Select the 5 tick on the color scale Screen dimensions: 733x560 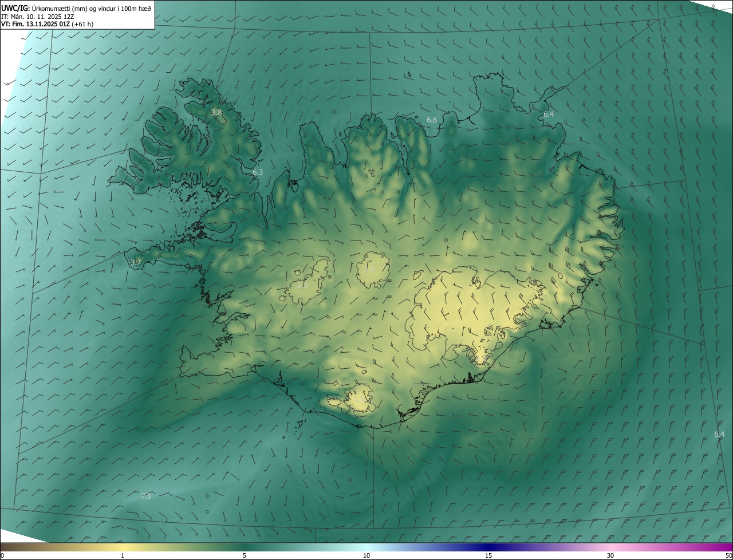coord(245,555)
